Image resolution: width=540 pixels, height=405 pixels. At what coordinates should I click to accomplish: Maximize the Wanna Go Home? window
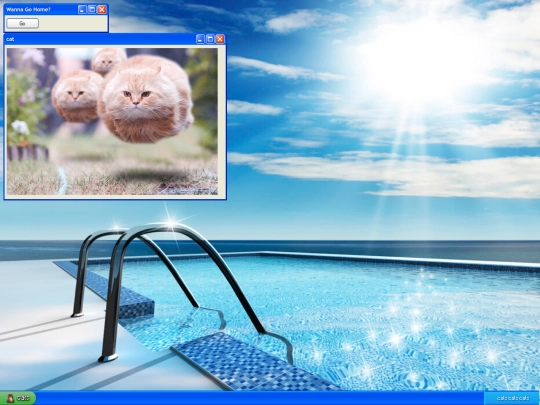[92, 10]
